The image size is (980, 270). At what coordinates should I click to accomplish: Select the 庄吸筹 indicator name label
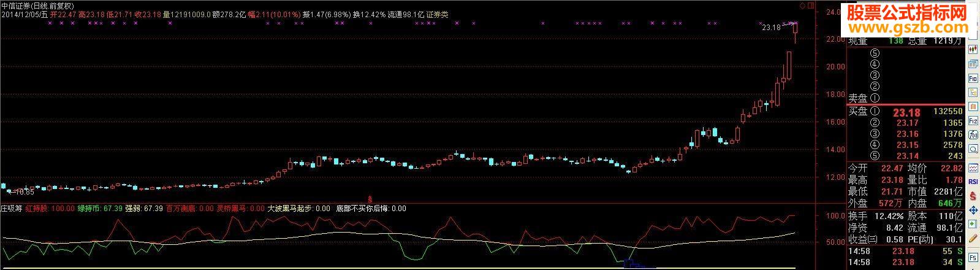tap(12, 209)
